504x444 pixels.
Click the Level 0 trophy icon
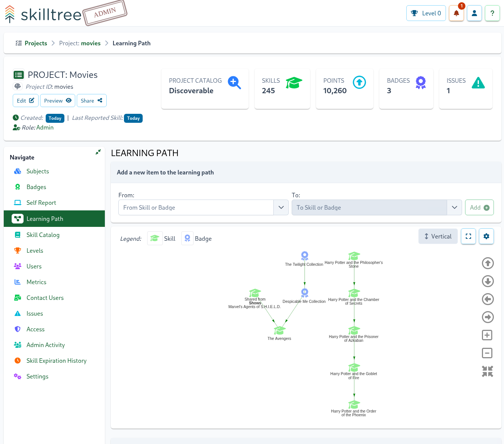coord(414,13)
